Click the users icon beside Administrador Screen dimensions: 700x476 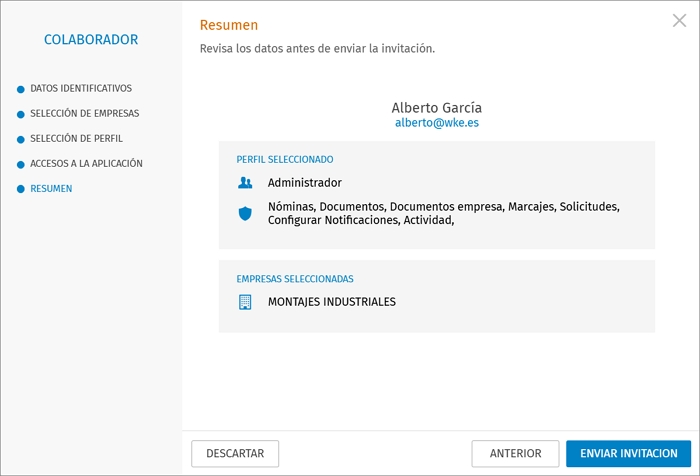(245, 183)
